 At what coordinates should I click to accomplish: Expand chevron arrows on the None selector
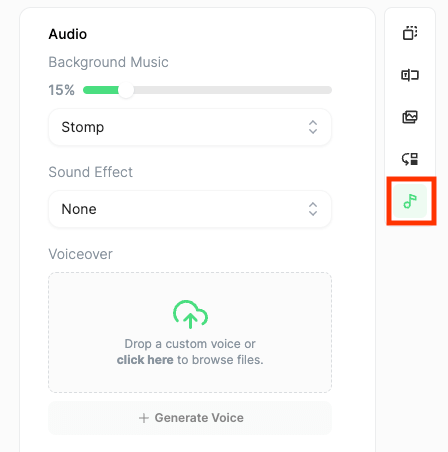[313, 209]
